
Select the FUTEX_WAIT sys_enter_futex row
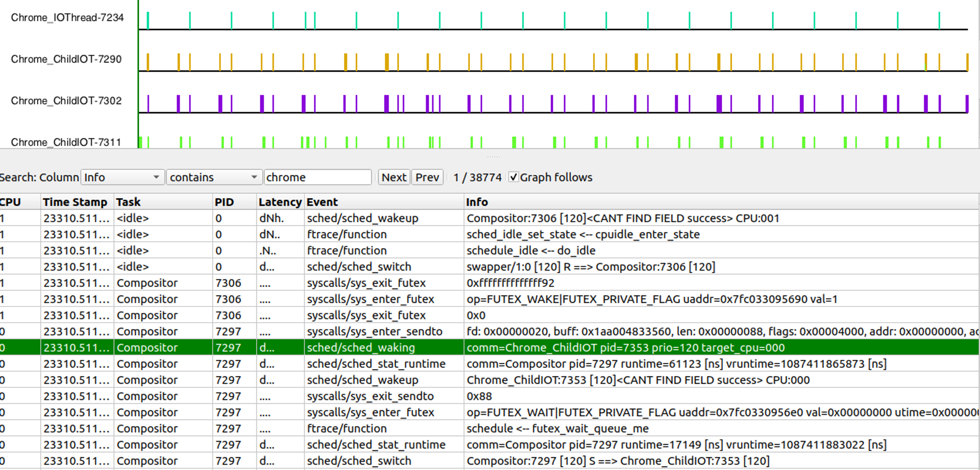[x=490, y=412]
